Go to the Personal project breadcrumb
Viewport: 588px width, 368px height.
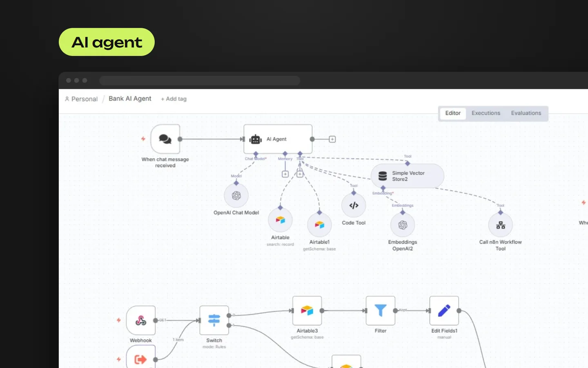click(81, 99)
